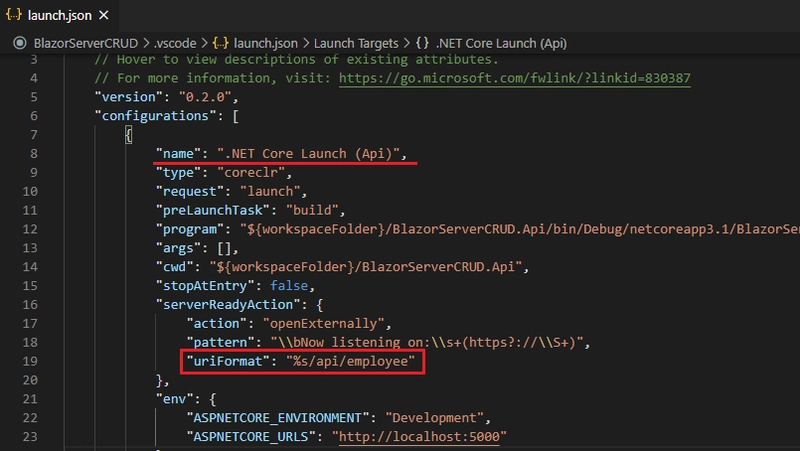Open the BlazorServerCRUD breadcrumb
This screenshot has width=800, height=451.
click(x=88, y=44)
